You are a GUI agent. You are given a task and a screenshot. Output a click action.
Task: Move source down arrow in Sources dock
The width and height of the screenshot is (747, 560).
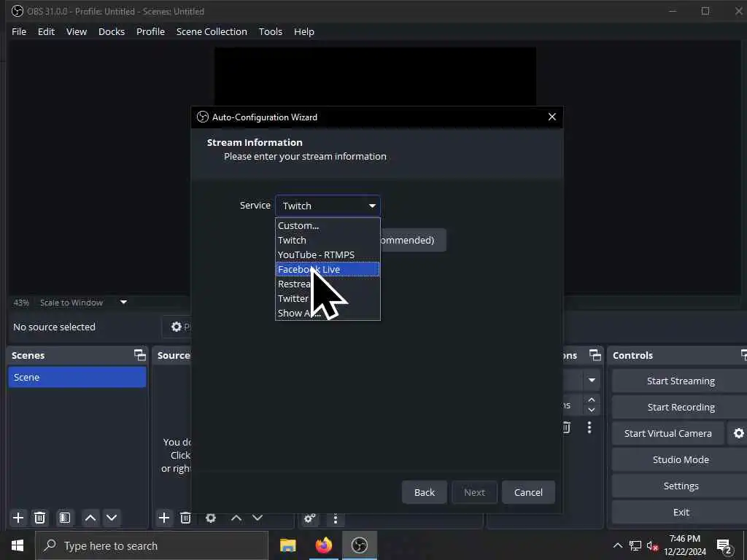(x=258, y=518)
